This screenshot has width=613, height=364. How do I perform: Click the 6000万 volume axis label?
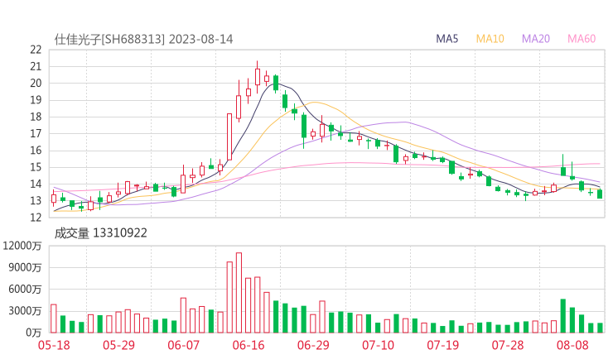[x=25, y=290]
